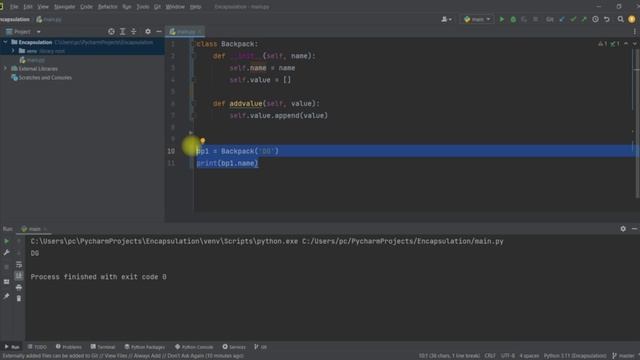
Task: Open the Git tool window
Action: 260,347
